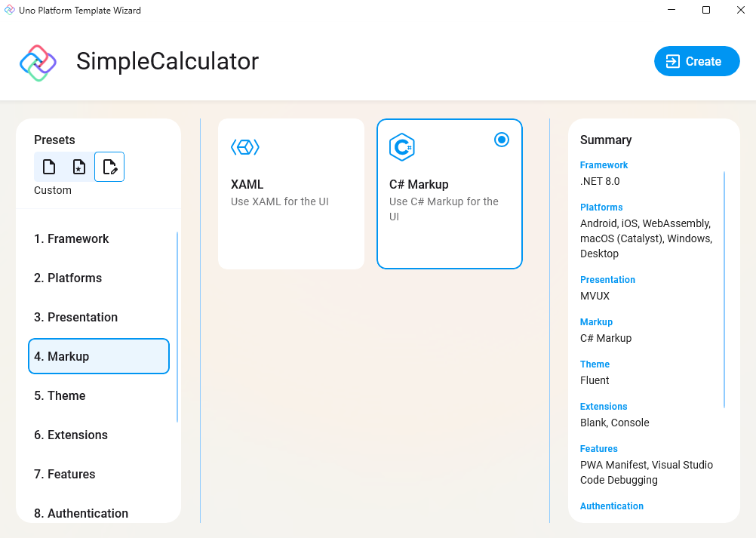Select the XAML option card

[290, 193]
